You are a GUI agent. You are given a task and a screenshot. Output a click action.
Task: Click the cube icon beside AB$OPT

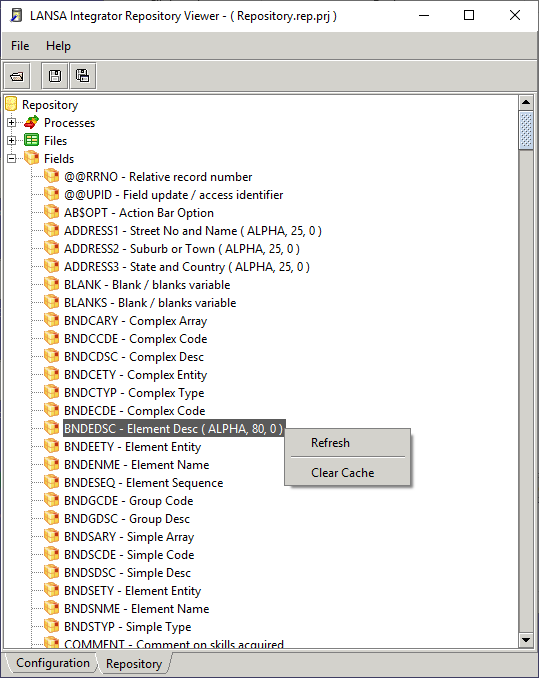pyautogui.click(x=52, y=212)
